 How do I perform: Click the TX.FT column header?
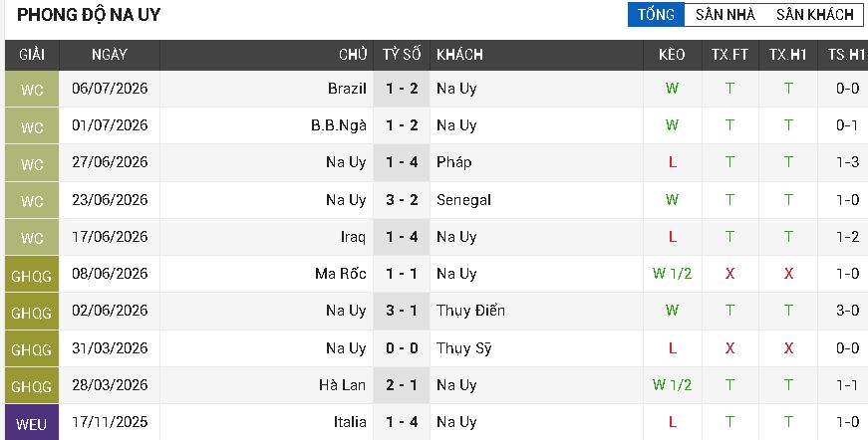coord(729,55)
